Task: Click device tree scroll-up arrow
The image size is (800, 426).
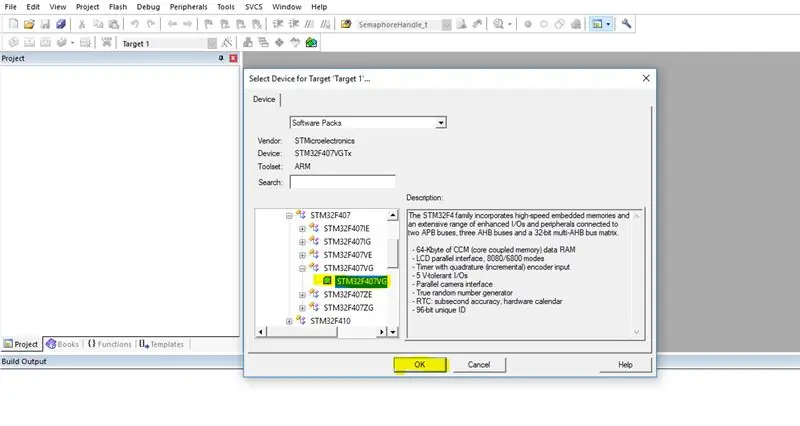Action: (393, 216)
